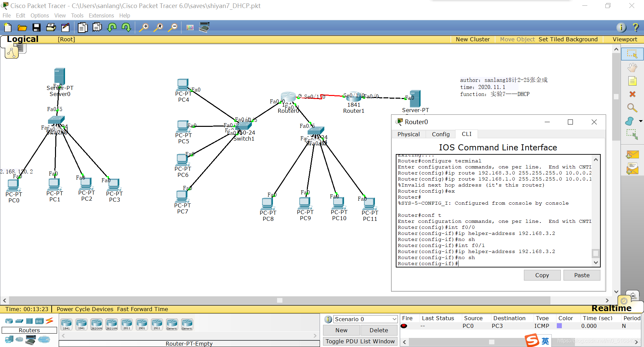Expand the shape tool dropdown arrow

pos(641,121)
